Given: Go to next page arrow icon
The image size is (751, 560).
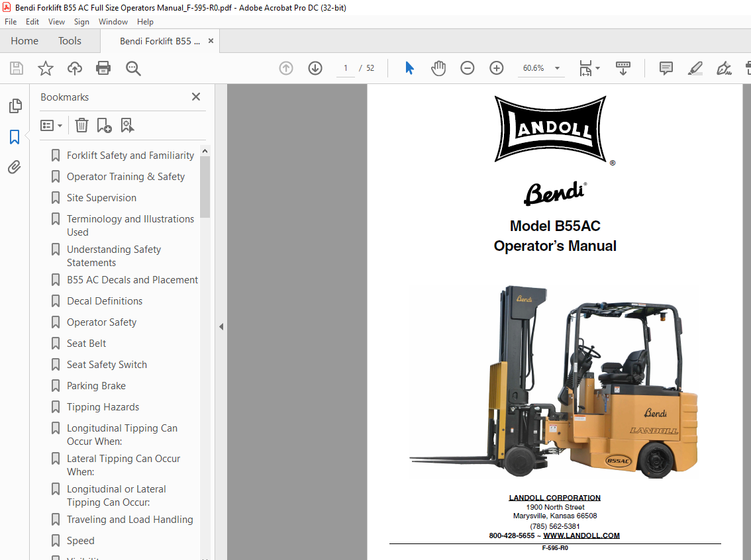Looking at the screenshot, I should [x=315, y=68].
